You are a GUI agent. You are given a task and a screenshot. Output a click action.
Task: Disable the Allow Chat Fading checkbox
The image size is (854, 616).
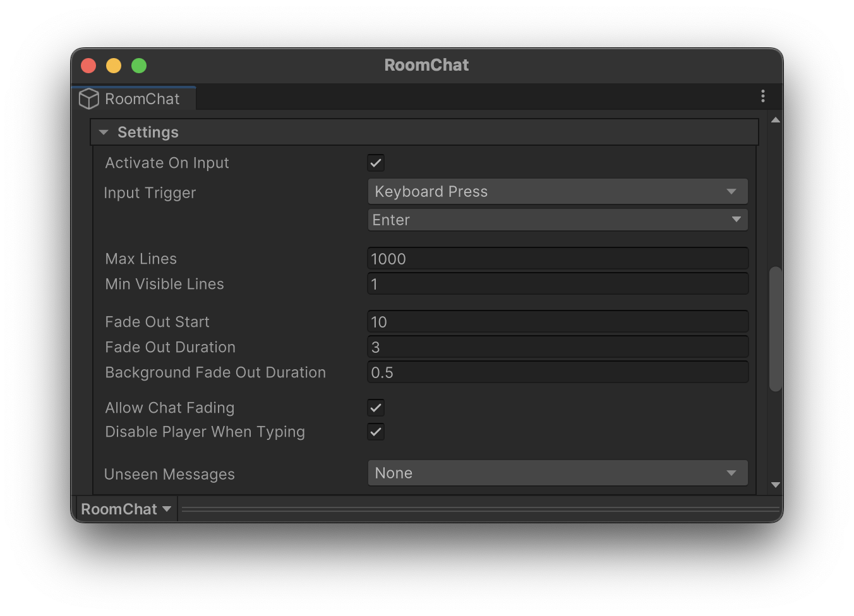(376, 408)
